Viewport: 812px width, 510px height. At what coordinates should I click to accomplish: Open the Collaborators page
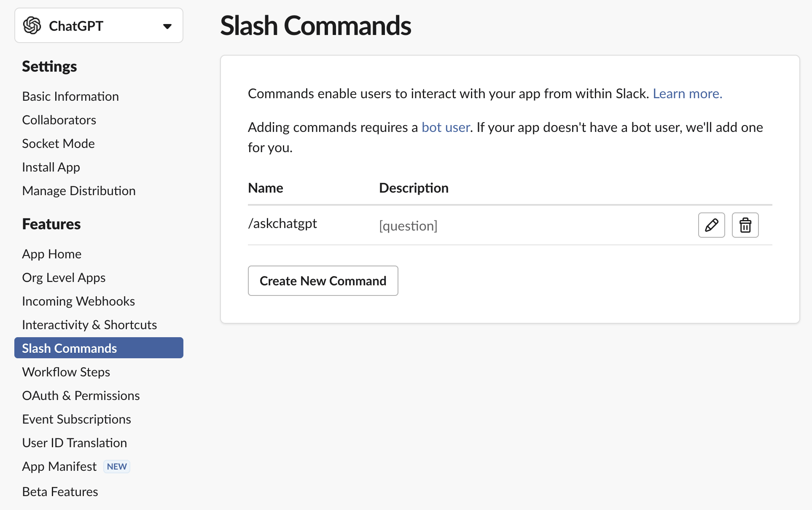pos(59,120)
